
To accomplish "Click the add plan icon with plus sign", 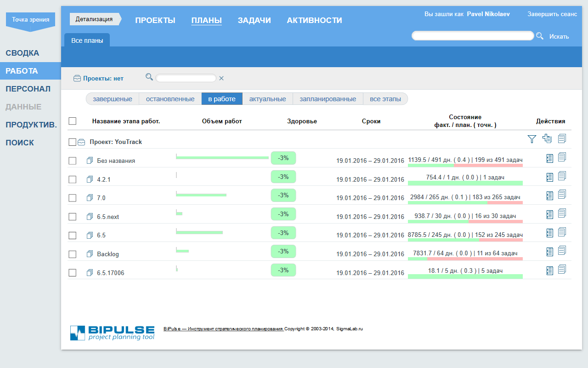I will coord(547,138).
